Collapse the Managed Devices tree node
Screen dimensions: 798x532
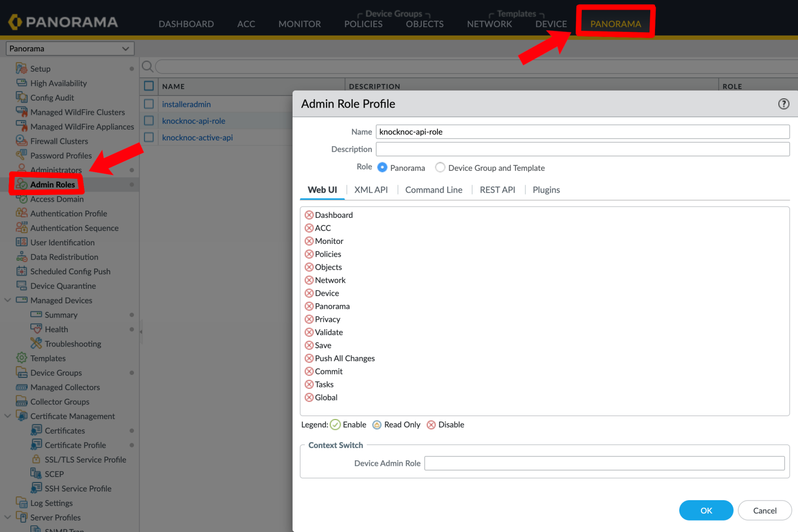tap(8, 300)
